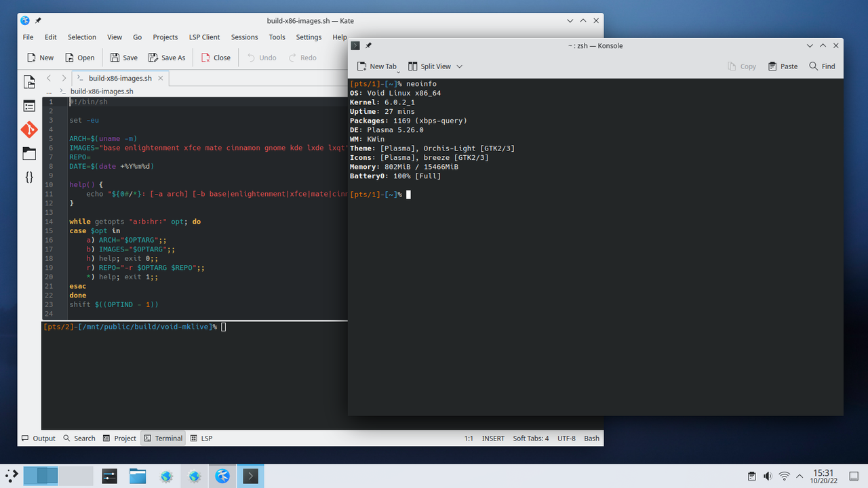Toggle the Search panel in Kate bottom bar

(79, 439)
